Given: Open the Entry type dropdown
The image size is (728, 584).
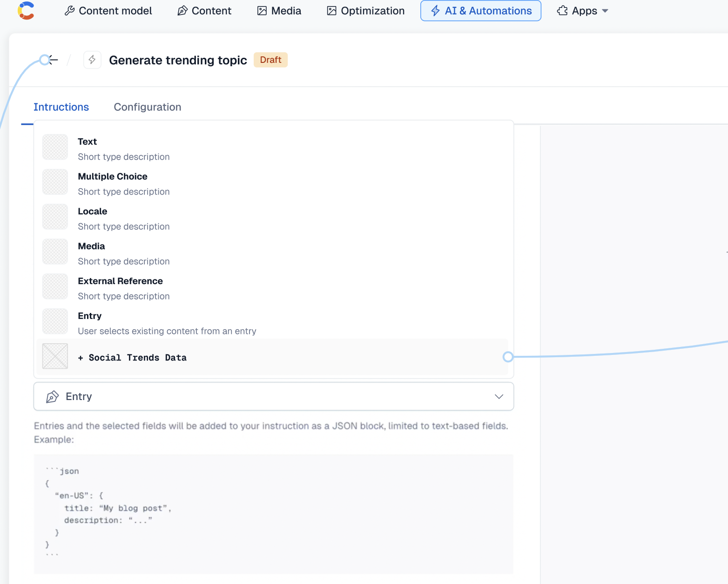Looking at the screenshot, I should [x=274, y=396].
